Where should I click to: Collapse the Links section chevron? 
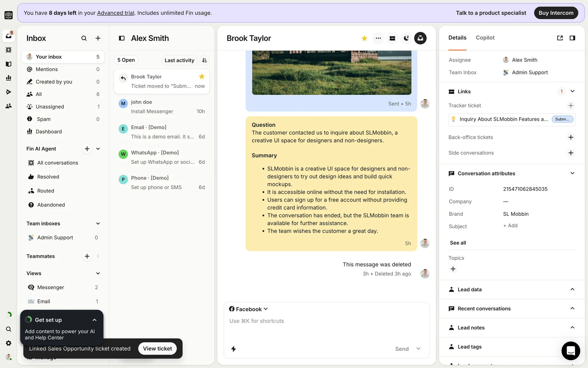tap(572, 91)
